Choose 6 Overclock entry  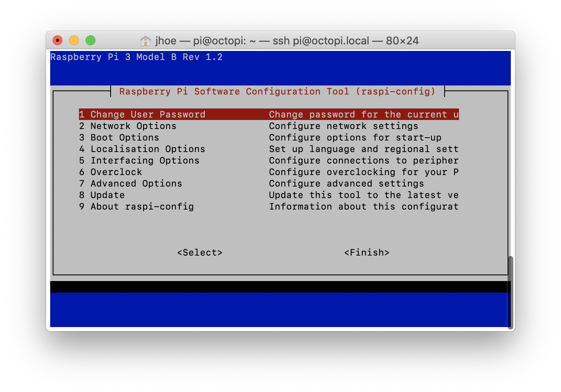[x=110, y=172]
